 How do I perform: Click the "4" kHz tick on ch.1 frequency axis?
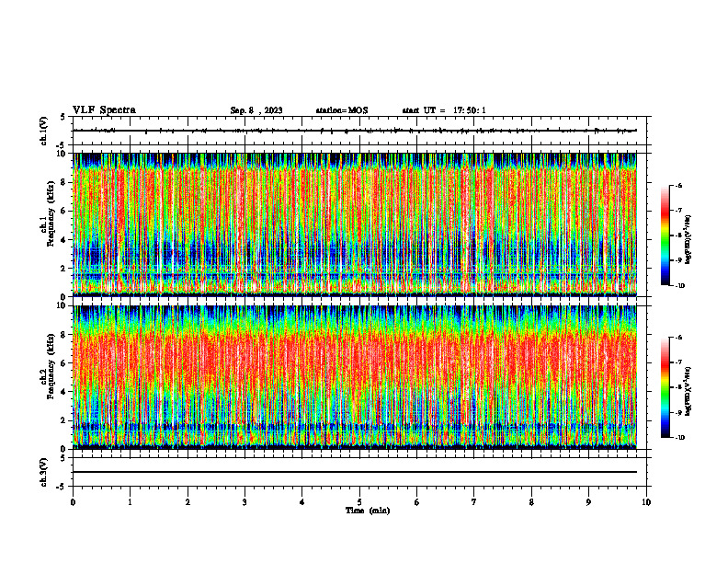[x=63, y=240]
